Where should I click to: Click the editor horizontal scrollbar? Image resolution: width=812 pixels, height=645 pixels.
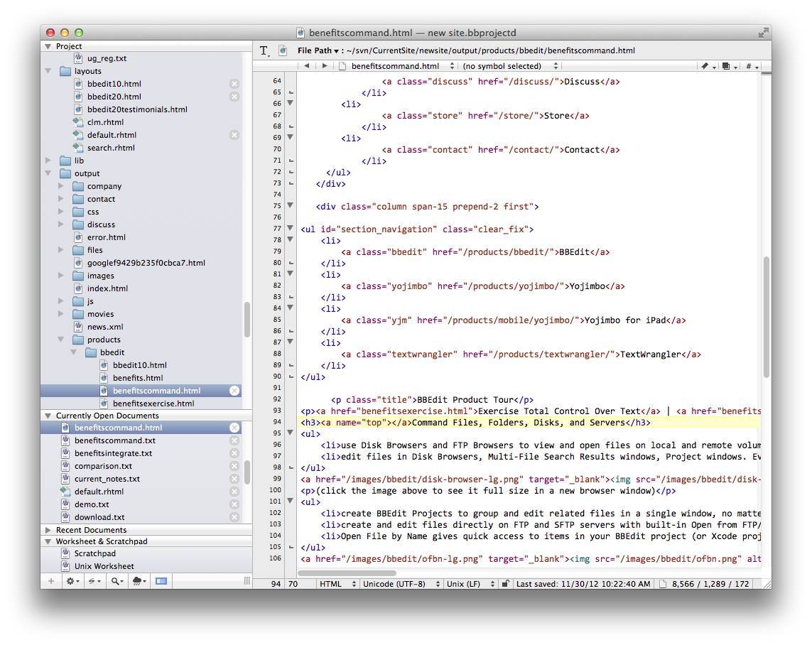point(348,573)
